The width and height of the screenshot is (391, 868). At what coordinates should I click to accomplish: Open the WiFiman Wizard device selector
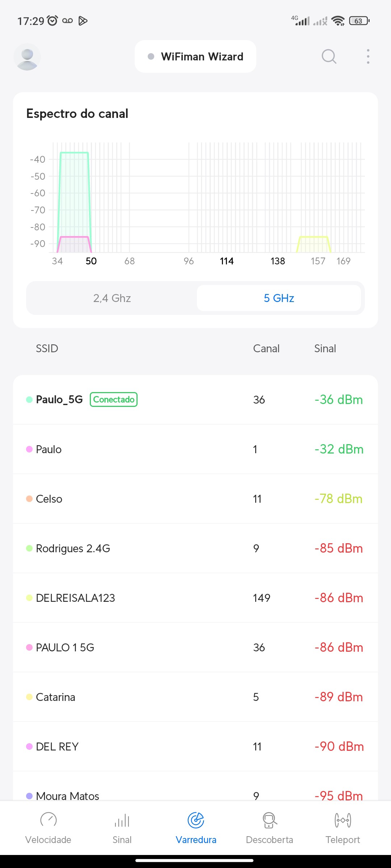(195, 57)
